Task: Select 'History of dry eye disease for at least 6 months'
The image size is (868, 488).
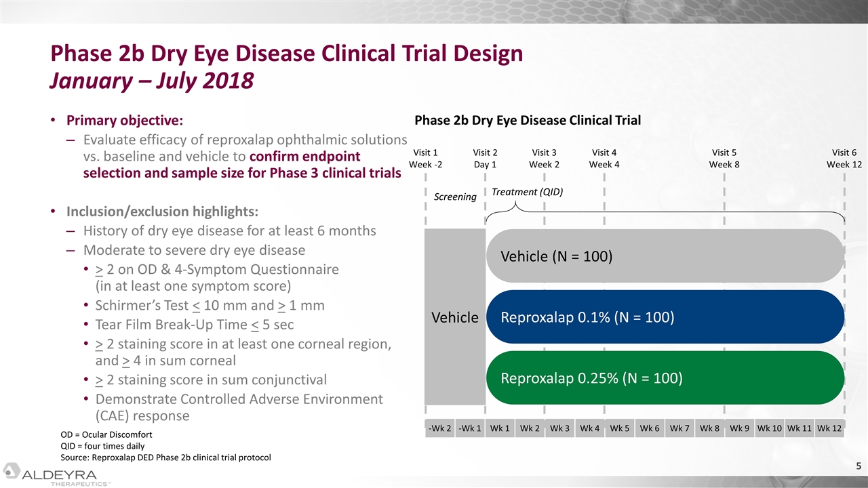Action: 229,230
